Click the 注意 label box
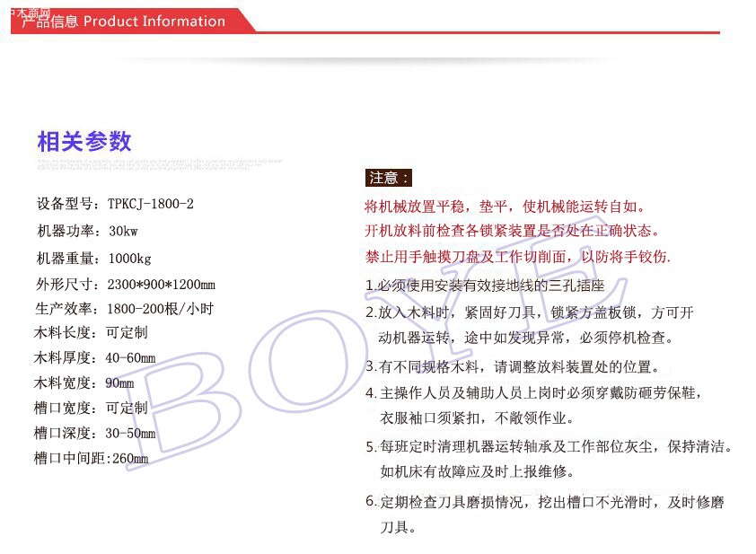This screenshot has height=554, width=756. pos(388,178)
